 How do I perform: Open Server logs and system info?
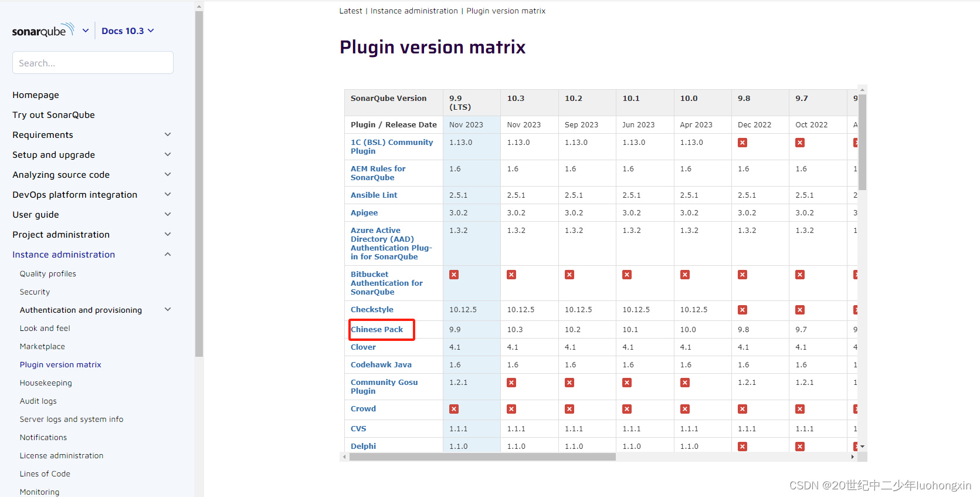(x=72, y=419)
